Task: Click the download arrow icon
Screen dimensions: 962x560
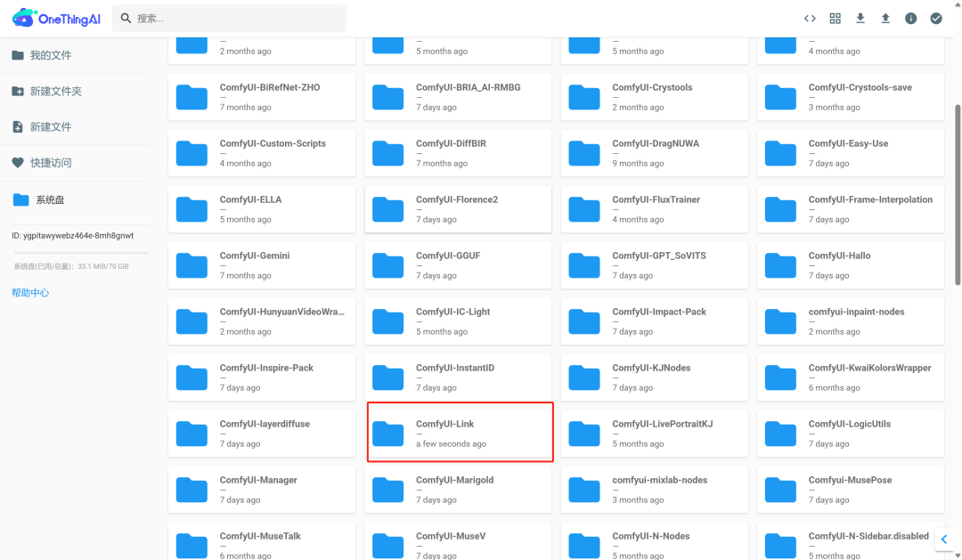Action: pos(860,19)
